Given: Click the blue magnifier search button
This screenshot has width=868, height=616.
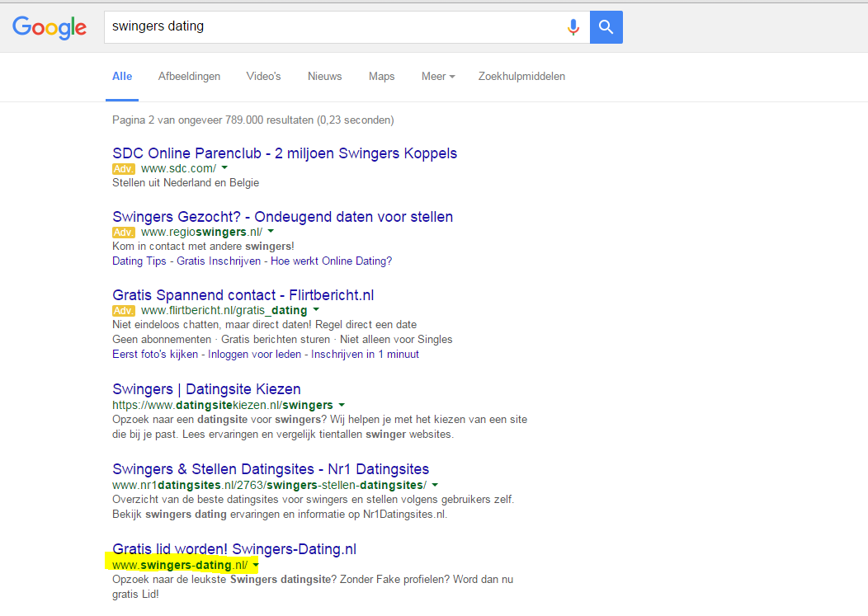Looking at the screenshot, I should [606, 27].
